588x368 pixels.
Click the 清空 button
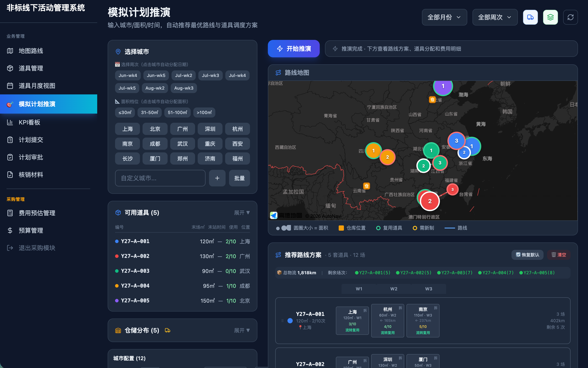(559, 255)
